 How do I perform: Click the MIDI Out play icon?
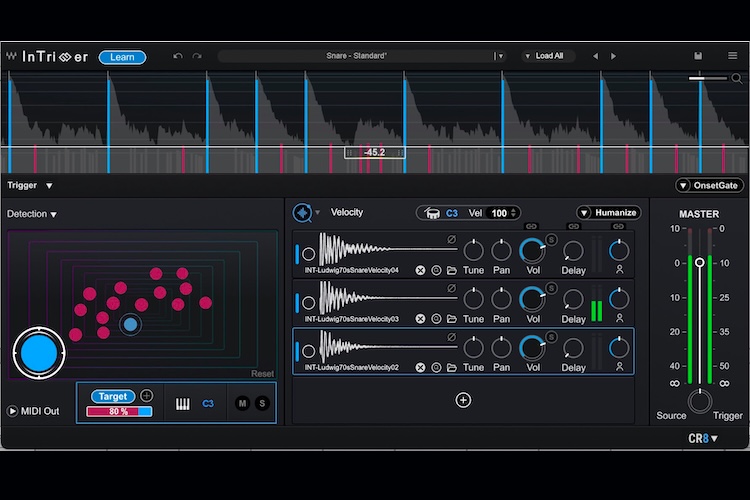[x=12, y=411]
